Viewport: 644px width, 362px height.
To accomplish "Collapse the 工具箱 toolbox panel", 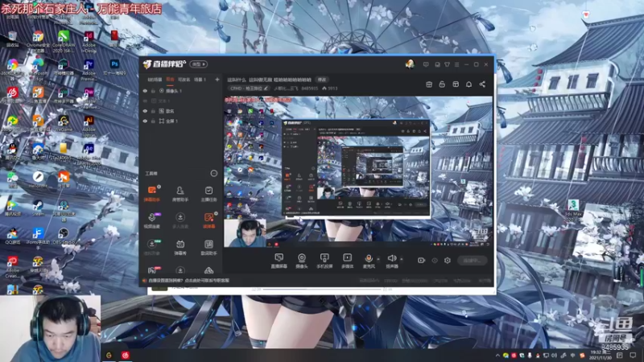I will tap(213, 173).
